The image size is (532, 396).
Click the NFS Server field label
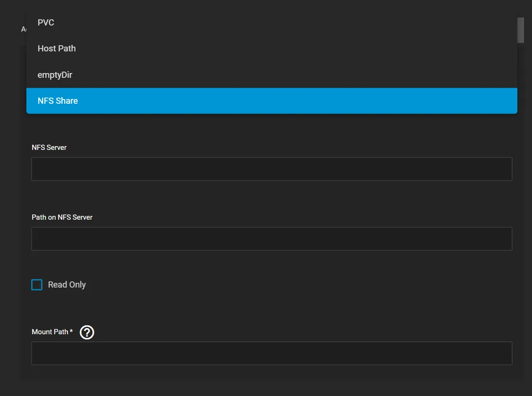click(x=49, y=148)
